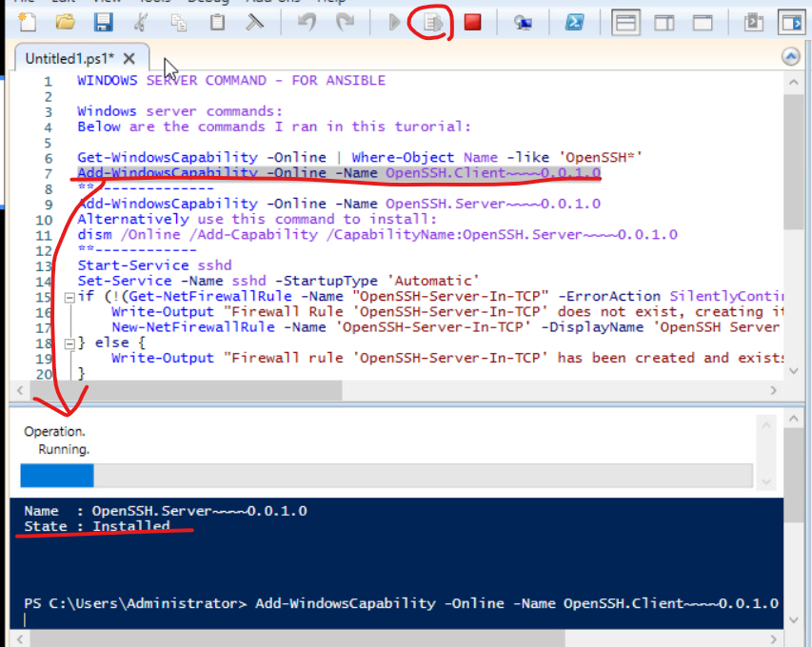The width and height of the screenshot is (812, 647).
Task: Click script pane vertical scrollbar up arrow
Action: pyautogui.click(x=793, y=82)
